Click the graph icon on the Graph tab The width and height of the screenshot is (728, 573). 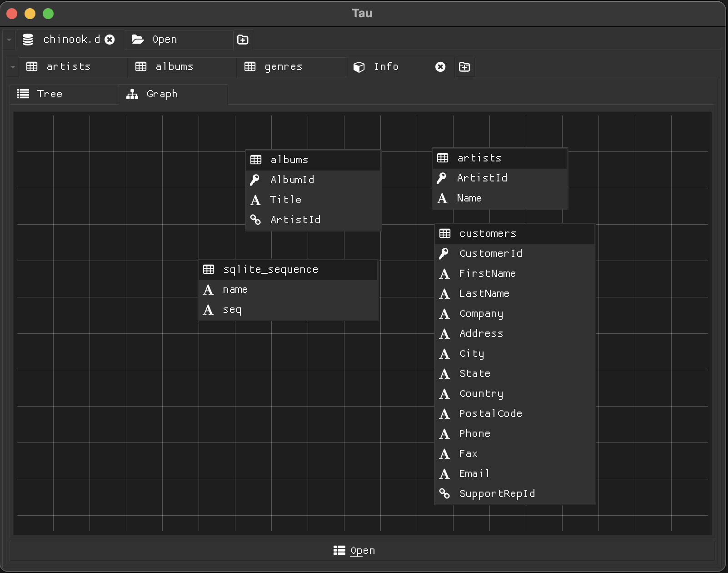pos(132,94)
